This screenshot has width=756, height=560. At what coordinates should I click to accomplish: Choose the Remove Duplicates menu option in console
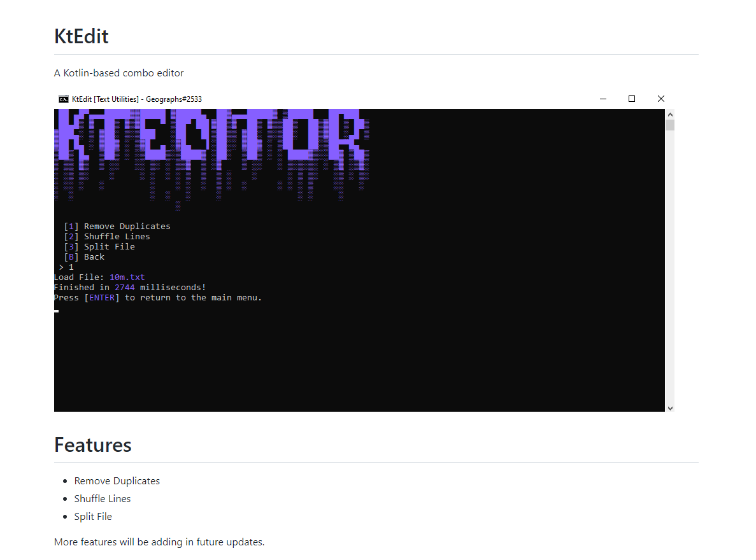tap(127, 227)
